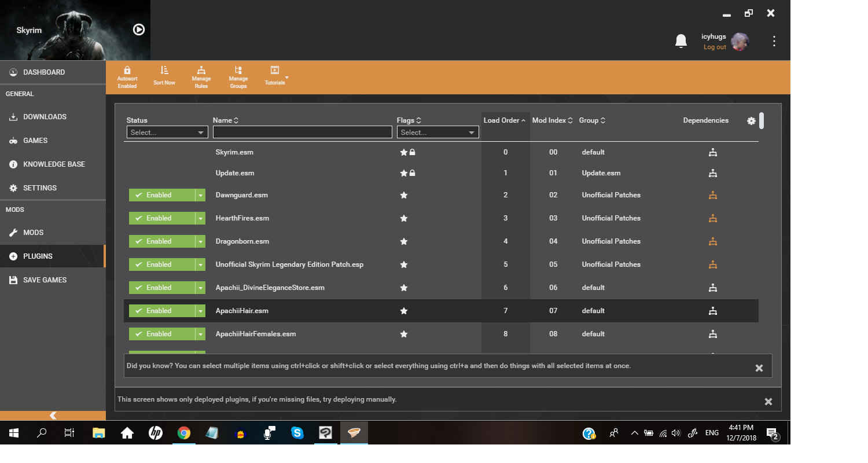Toggle Enabled status for ApachiiHairFemales.esm

pyautogui.click(x=162, y=334)
